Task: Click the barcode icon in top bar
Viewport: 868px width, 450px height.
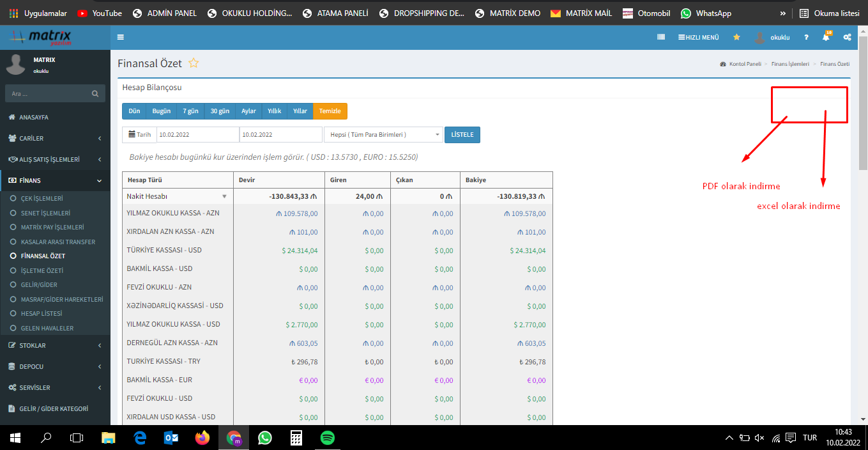Action: pos(661,37)
